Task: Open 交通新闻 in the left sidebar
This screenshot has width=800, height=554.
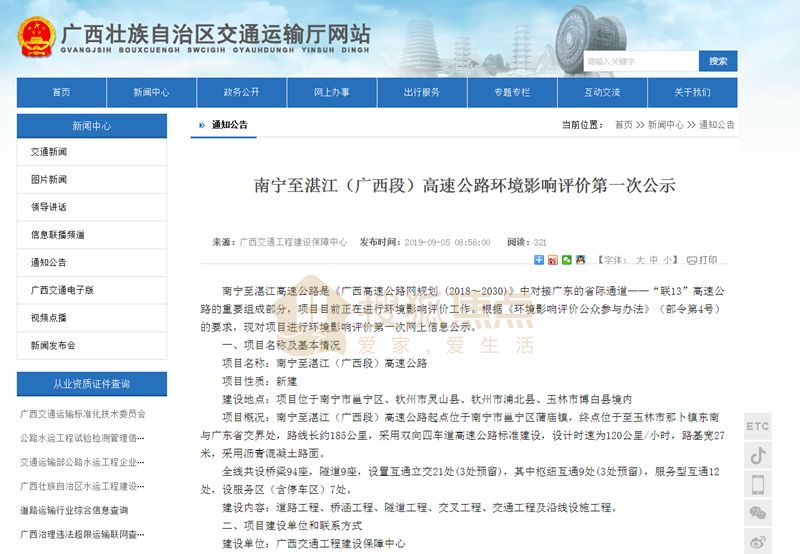Action: pyautogui.click(x=48, y=152)
